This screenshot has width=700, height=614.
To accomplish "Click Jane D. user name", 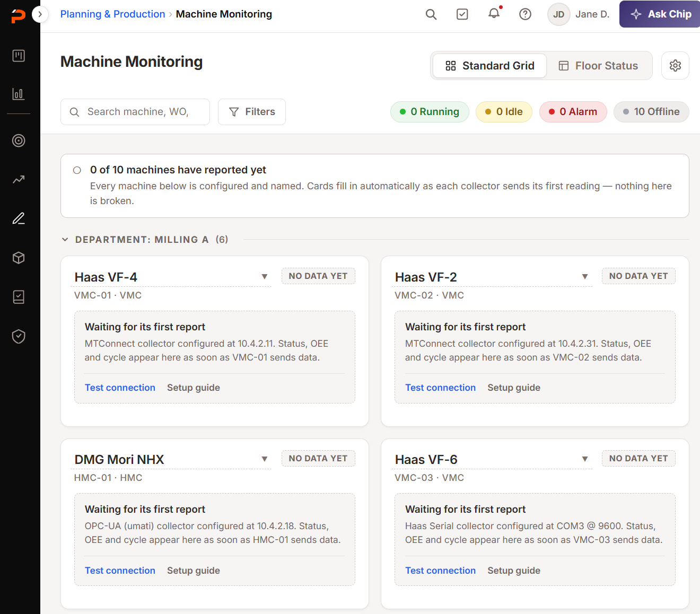I will tap(592, 14).
